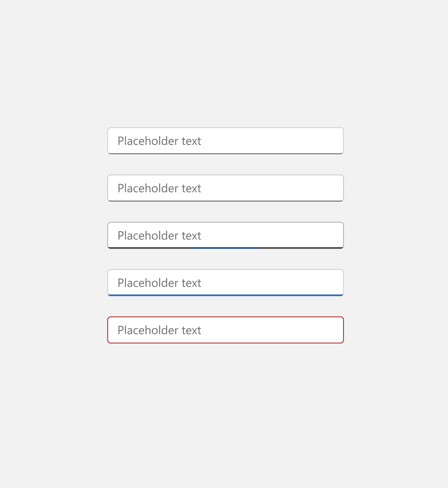Viewport: 448px width, 488px height.
Task: Click the topmost placeholder text field
Action: point(225,141)
